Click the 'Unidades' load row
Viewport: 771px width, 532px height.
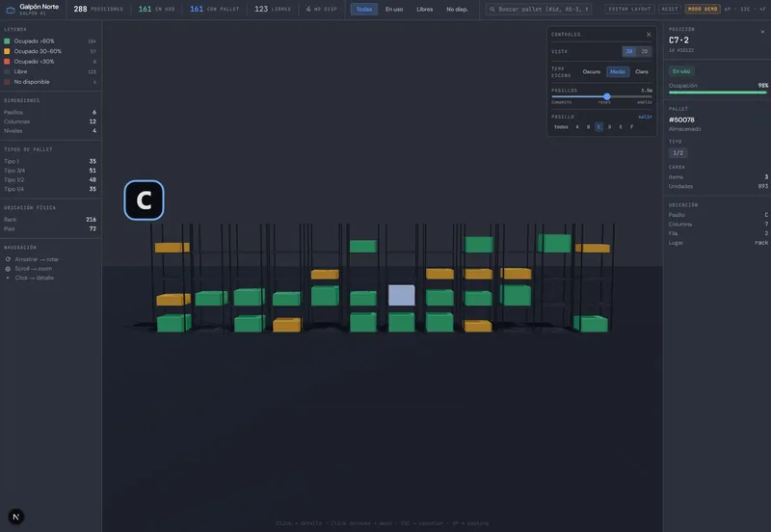pyautogui.click(x=718, y=186)
